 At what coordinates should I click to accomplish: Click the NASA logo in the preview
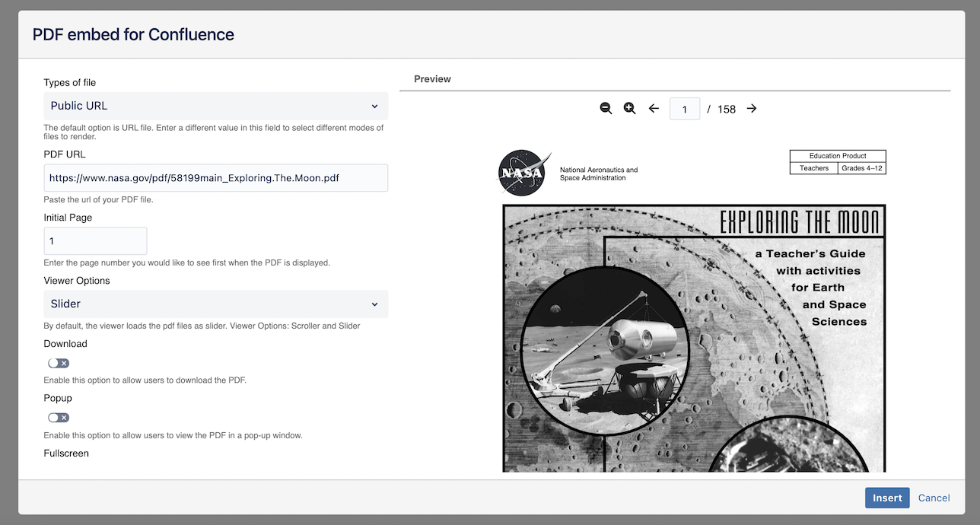point(523,173)
